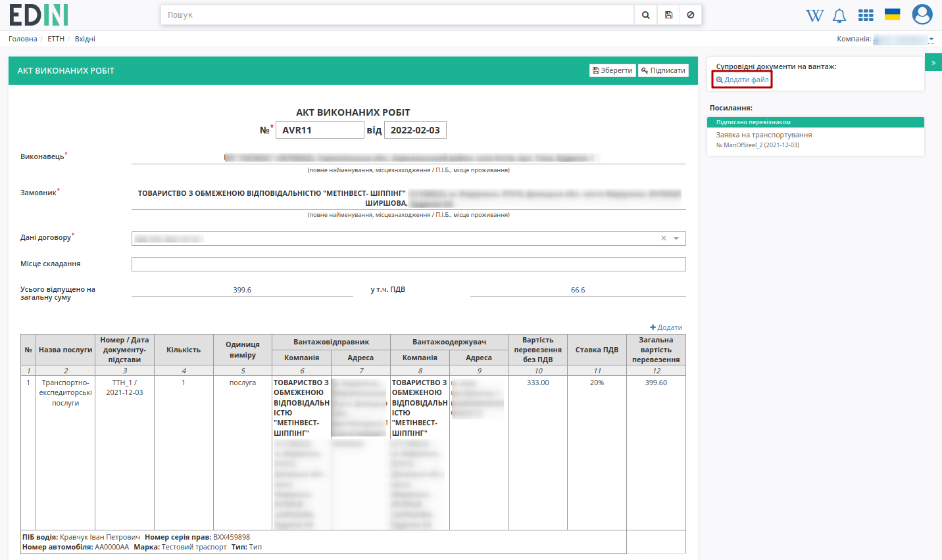Click the vehicle number АА0000АА
Screen dimensions: 942x560
point(112,547)
